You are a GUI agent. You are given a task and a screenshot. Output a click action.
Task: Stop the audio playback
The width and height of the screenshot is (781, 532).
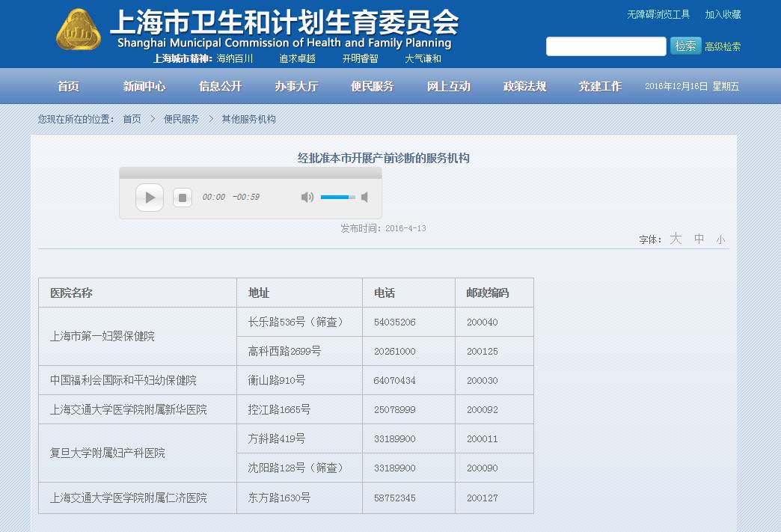coord(182,197)
